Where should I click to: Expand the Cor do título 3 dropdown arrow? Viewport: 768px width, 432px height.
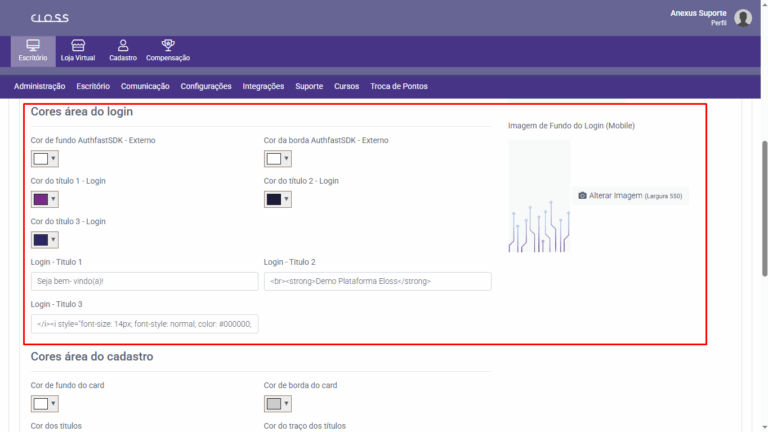[x=53, y=240]
